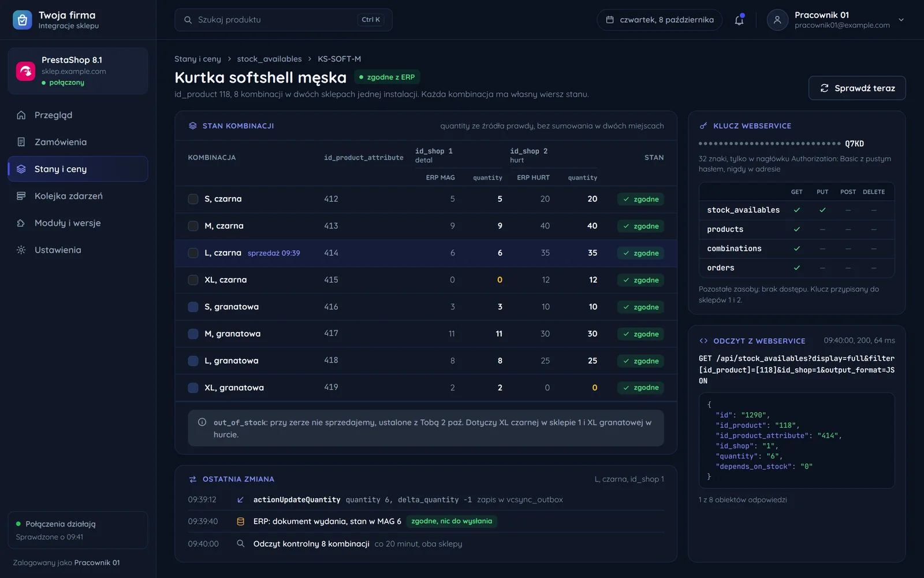Click the zgodne z ERP status badge
The height and width of the screenshot is (578, 924).
coord(387,77)
